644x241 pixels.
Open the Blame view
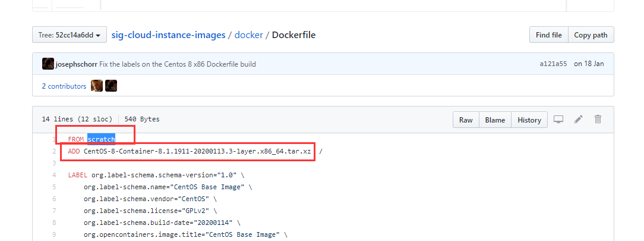coord(495,120)
